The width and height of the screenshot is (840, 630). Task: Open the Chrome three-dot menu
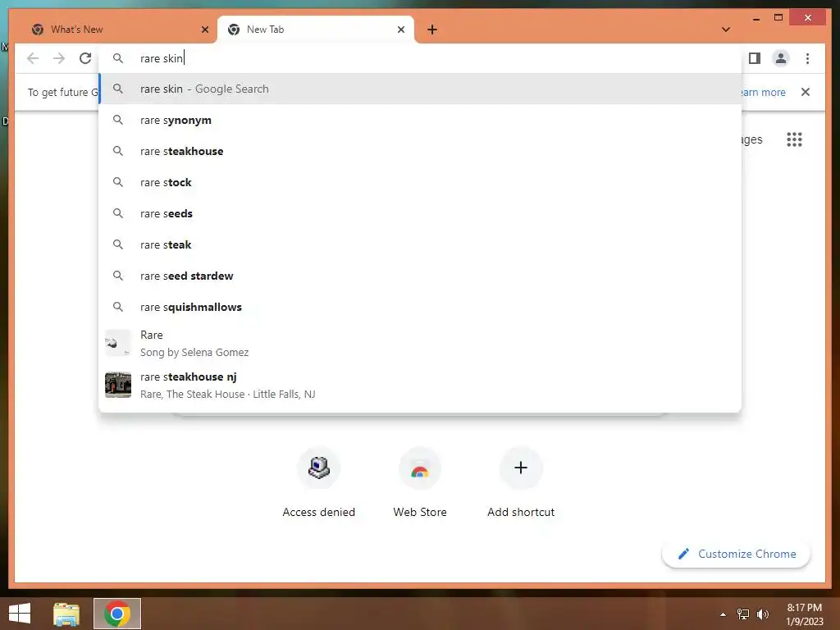click(807, 58)
